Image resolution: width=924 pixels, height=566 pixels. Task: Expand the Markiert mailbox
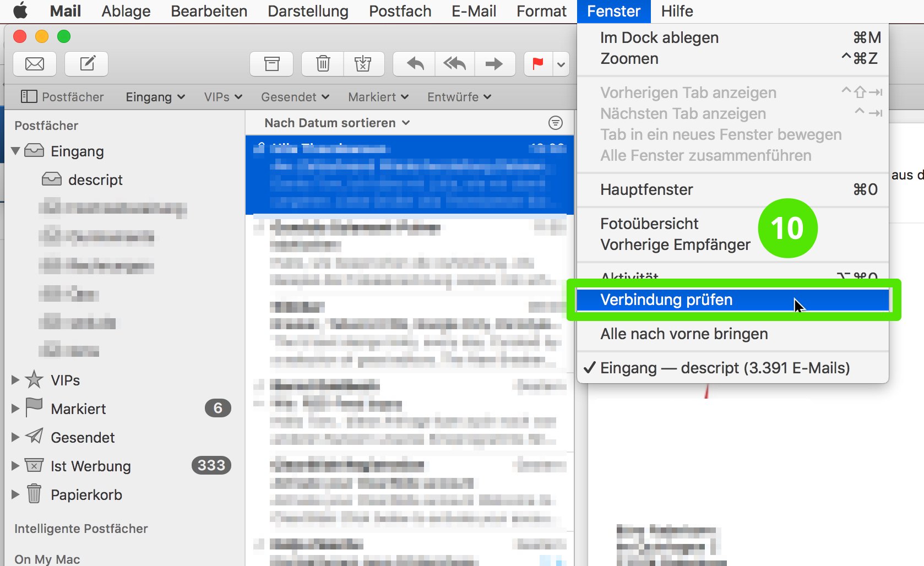pos(15,409)
